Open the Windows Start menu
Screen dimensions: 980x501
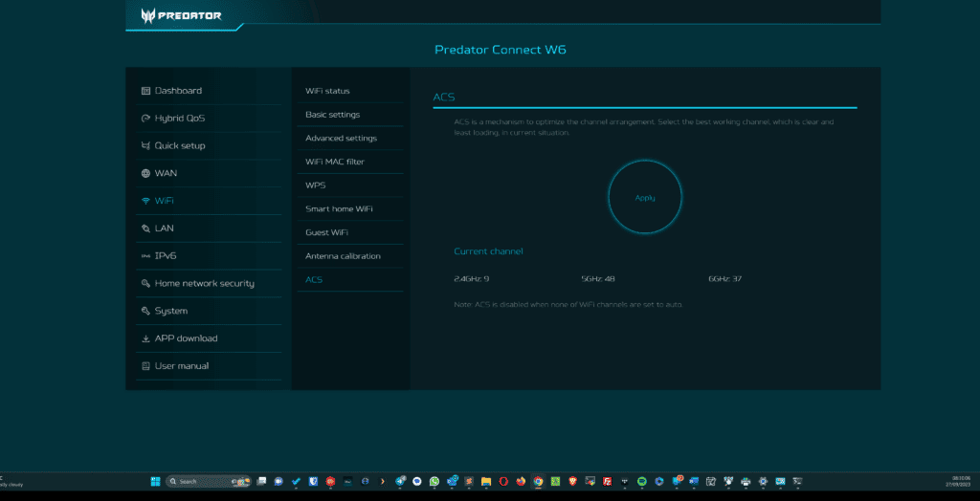click(x=155, y=481)
